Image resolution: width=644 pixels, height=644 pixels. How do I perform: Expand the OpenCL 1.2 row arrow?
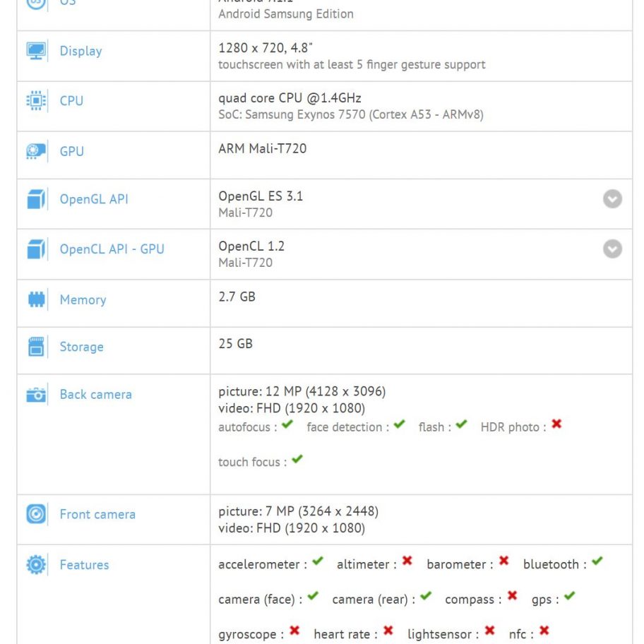[612, 249]
